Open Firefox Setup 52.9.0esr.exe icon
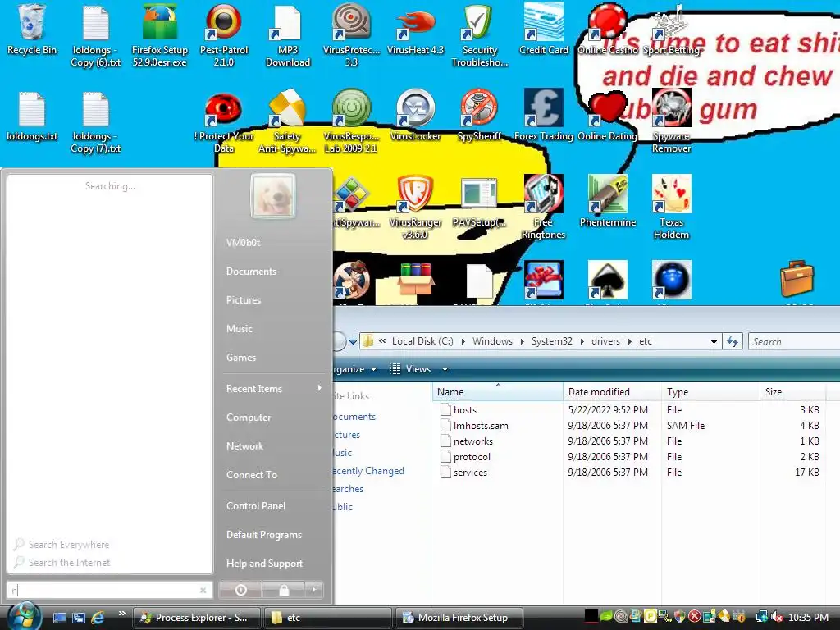The width and height of the screenshot is (840, 630). (x=160, y=35)
